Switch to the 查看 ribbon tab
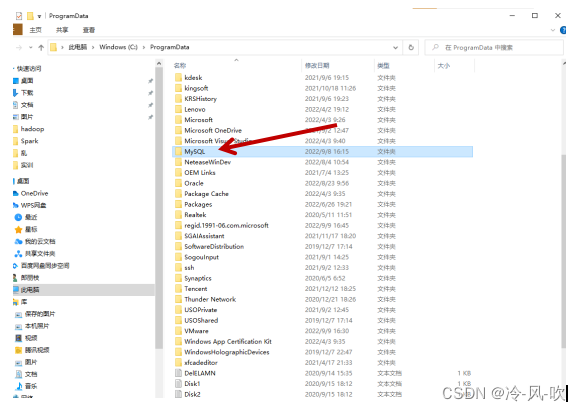The height and width of the screenshot is (411, 581). pos(89,30)
